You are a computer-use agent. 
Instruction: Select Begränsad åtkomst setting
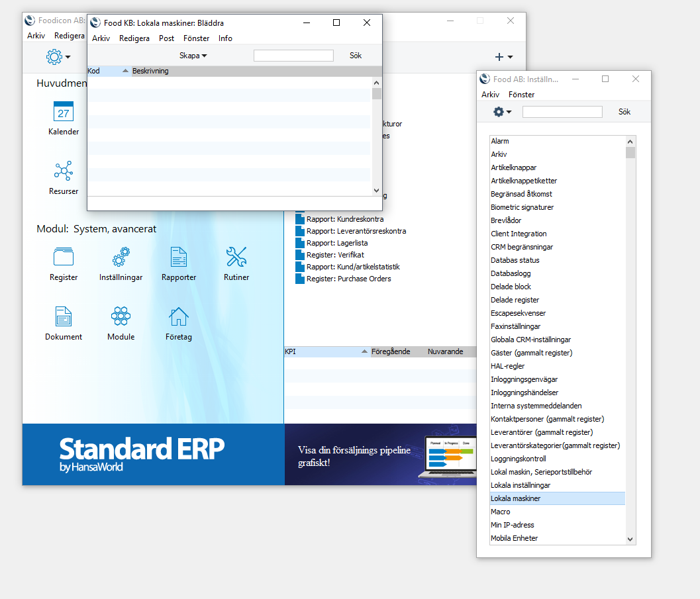(x=558, y=194)
